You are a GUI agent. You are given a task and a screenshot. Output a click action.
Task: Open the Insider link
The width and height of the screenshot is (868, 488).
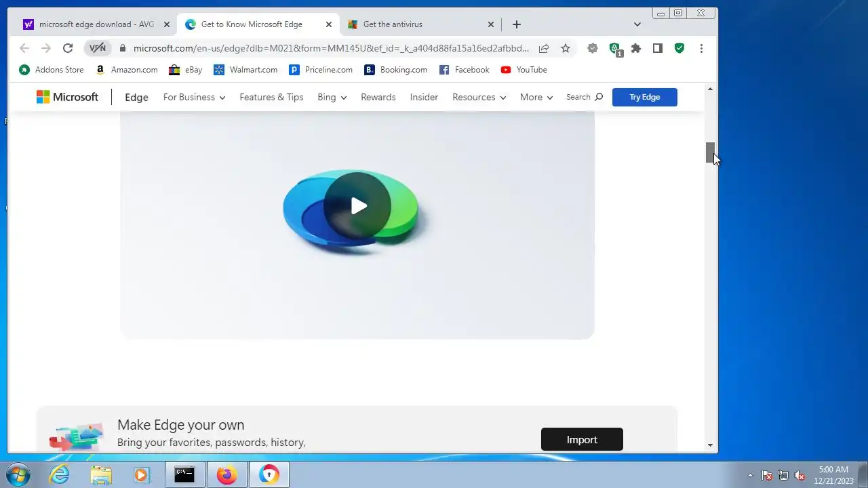point(424,97)
